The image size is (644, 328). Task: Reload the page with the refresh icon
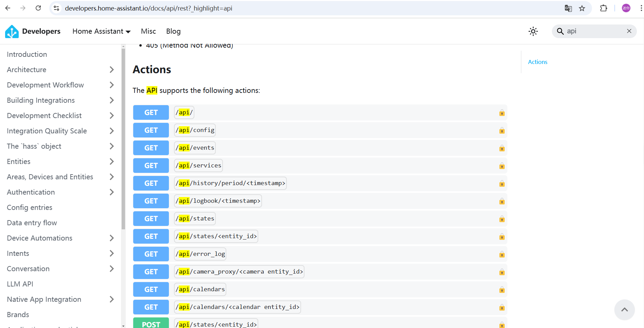coord(38,8)
